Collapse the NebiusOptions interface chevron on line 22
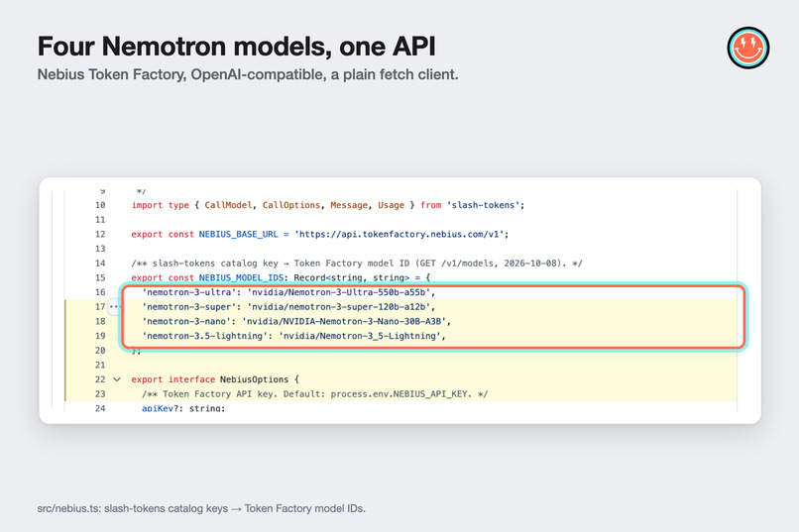 click(117, 379)
